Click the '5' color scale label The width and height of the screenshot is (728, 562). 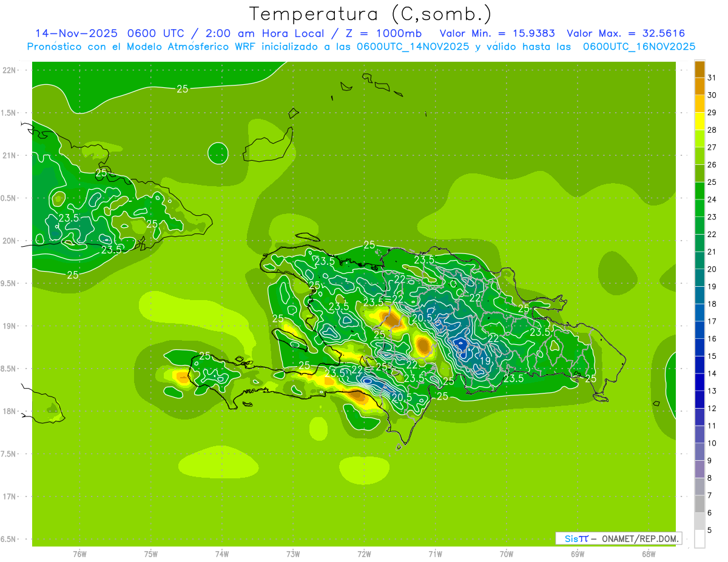click(709, 530)
